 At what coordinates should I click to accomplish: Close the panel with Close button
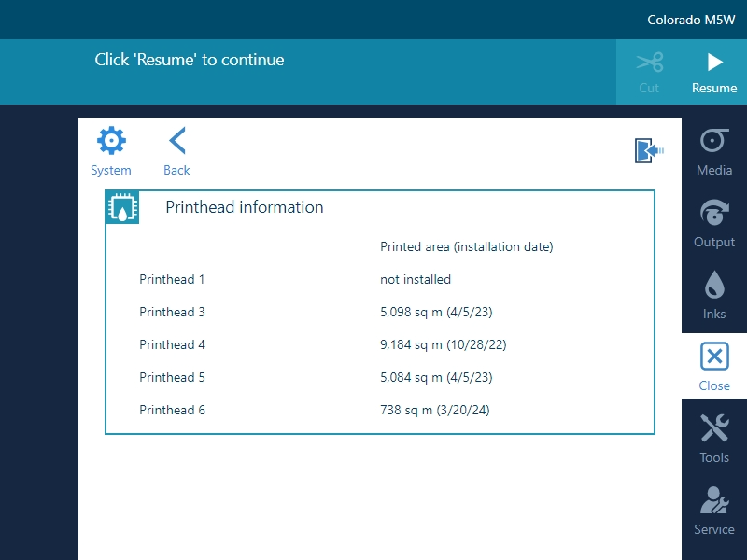coord(714,367)
